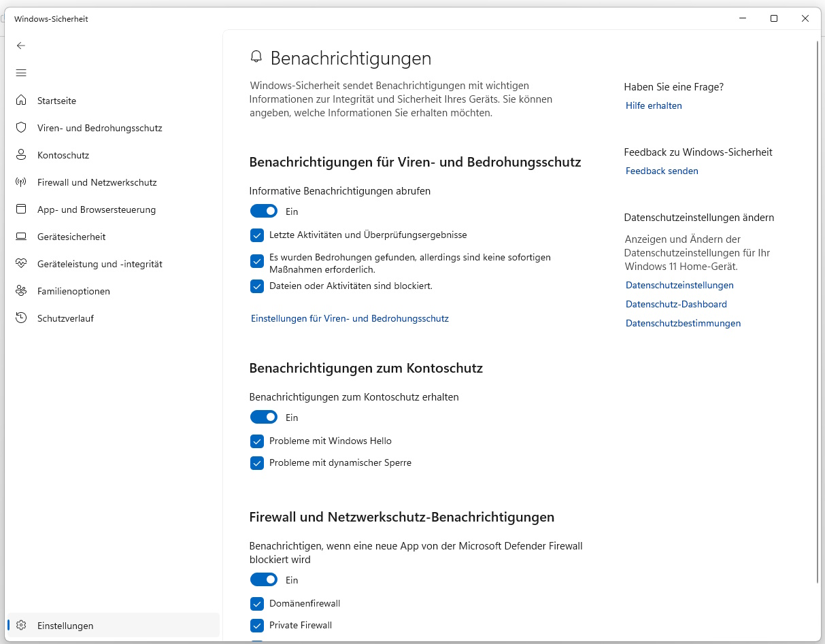Navigate back with the arrow icon
The width and height of the screenshot is (825, 644).
point(20,46)
